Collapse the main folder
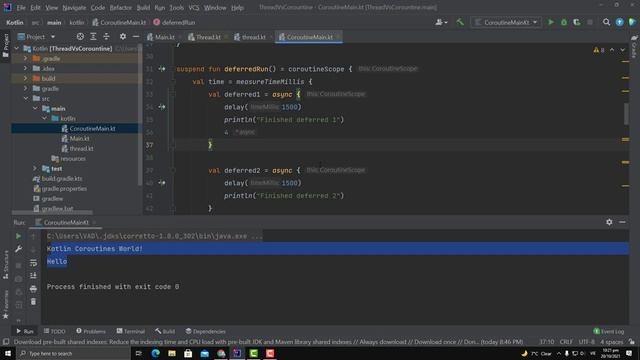640x360 pixels. click(36, 109)
